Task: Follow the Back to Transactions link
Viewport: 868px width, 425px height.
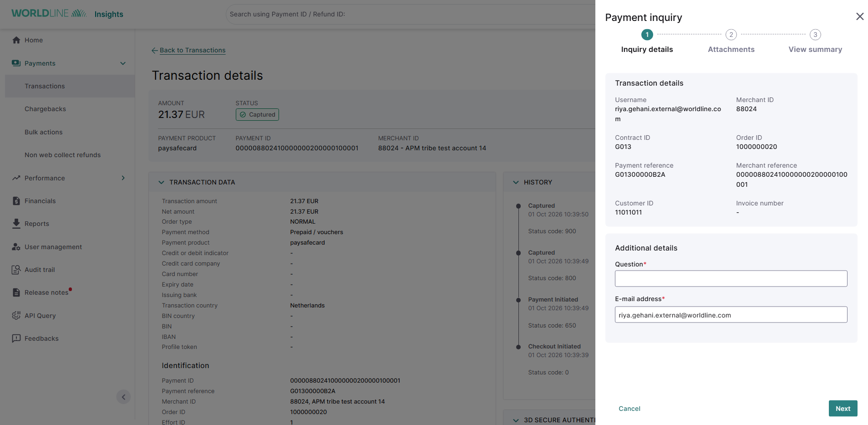Action: 193,50
